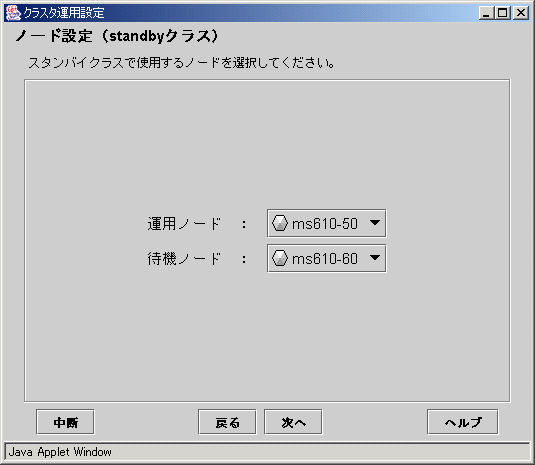Open the 待機ノード combo box showing ms610-60
Viewport: 535px width, 465px height.
click(327, 258)
